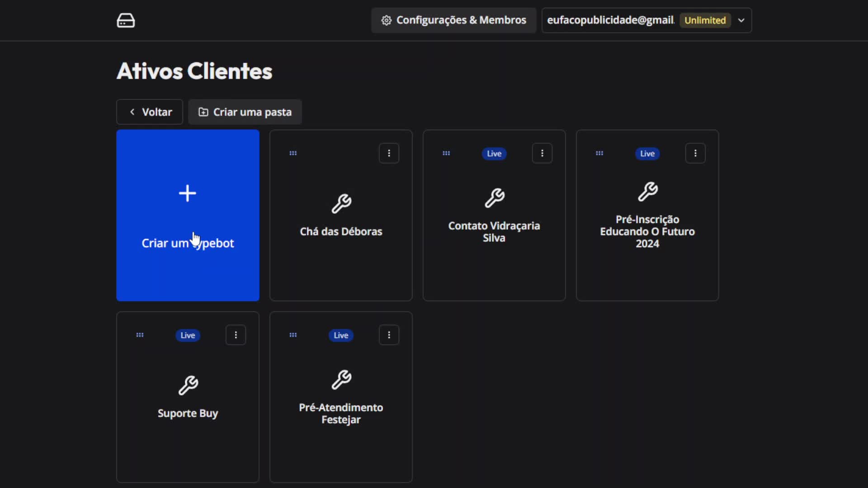Open three-dot menu on Suporte Buy
The width and height of the screenshot is (868, 488).
coord(236,335)
